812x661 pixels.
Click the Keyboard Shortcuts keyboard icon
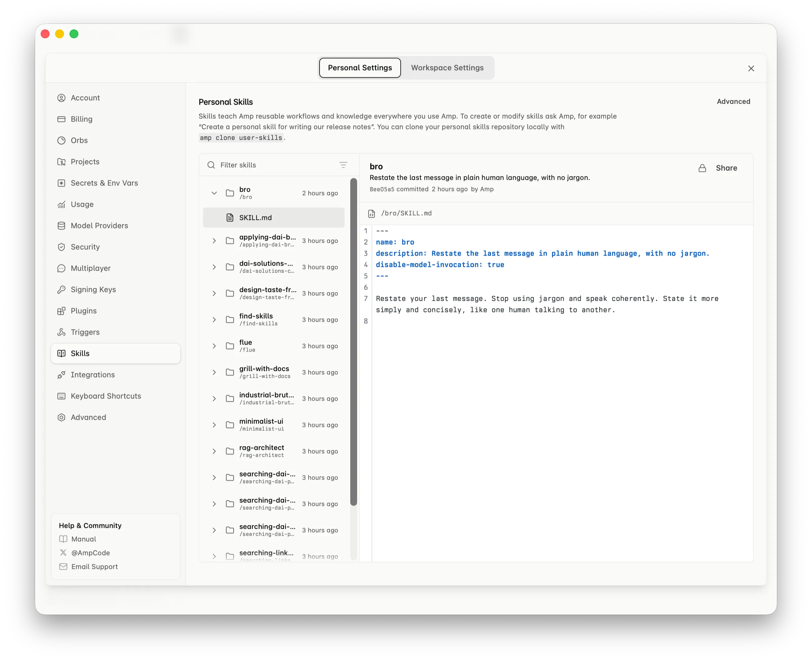click(x=61, y=396)
